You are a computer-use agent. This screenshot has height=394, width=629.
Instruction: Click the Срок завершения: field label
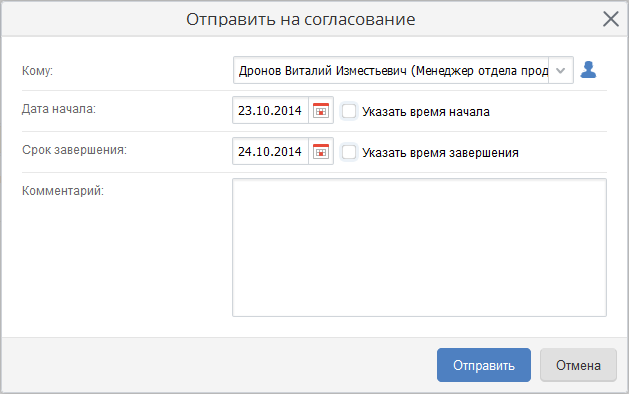point(74,150)
